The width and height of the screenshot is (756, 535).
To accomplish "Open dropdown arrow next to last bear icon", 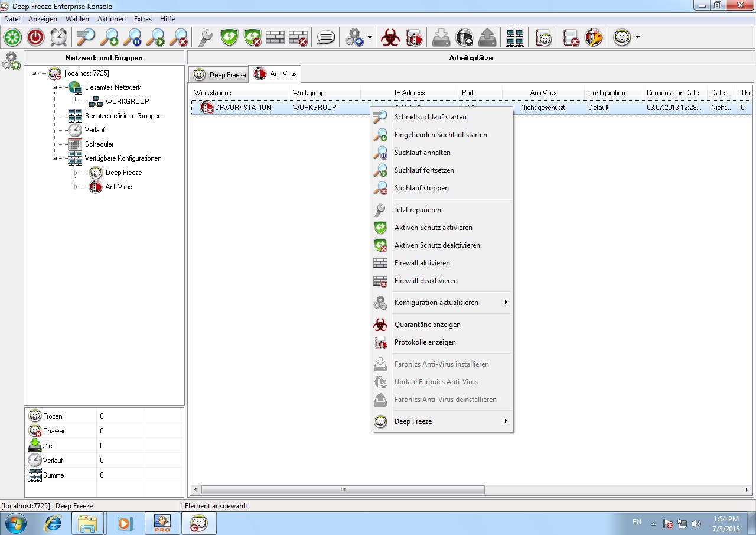I will (x=637, y=38).
